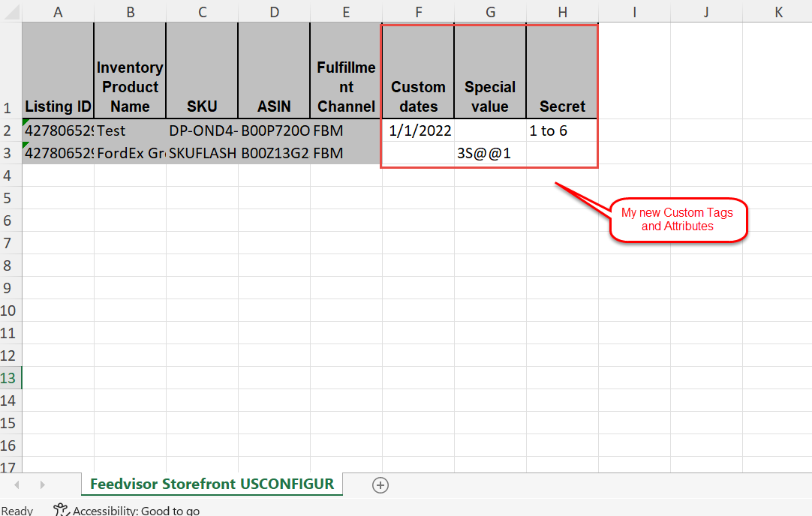
Task: Select row 13 header
Action: pyautogui.click(x=11, y=378)
